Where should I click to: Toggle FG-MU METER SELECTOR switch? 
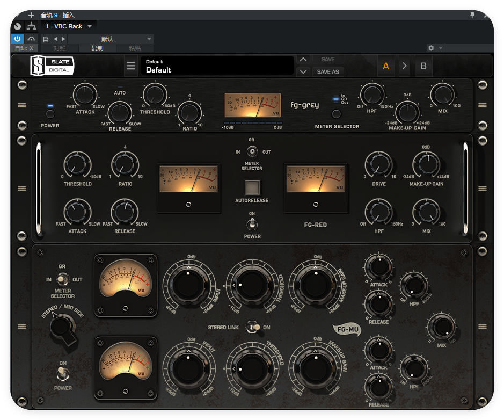click(63, 279)
